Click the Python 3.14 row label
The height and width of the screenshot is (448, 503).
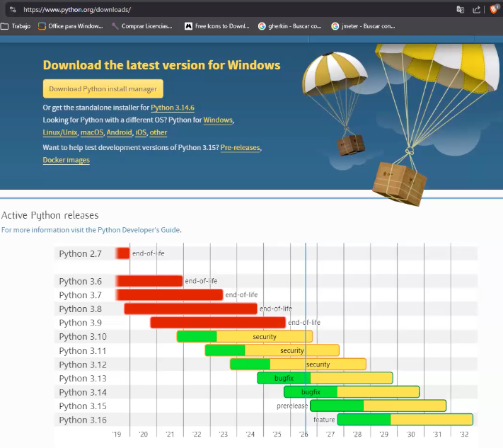click(x=83, y=392)
